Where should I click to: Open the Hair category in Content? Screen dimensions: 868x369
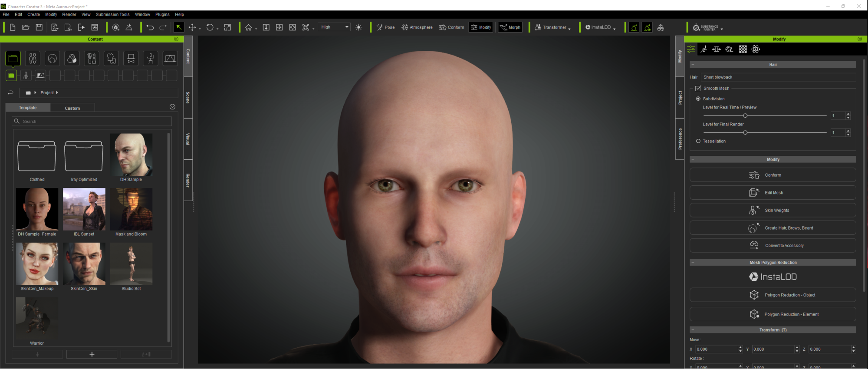53,58
